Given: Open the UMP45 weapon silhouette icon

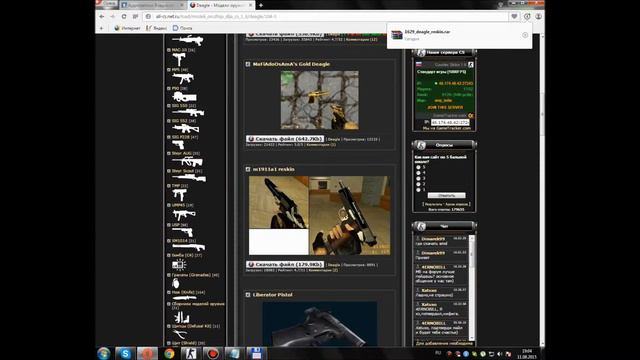Looking at the screenshot, I should coord(184,214).
